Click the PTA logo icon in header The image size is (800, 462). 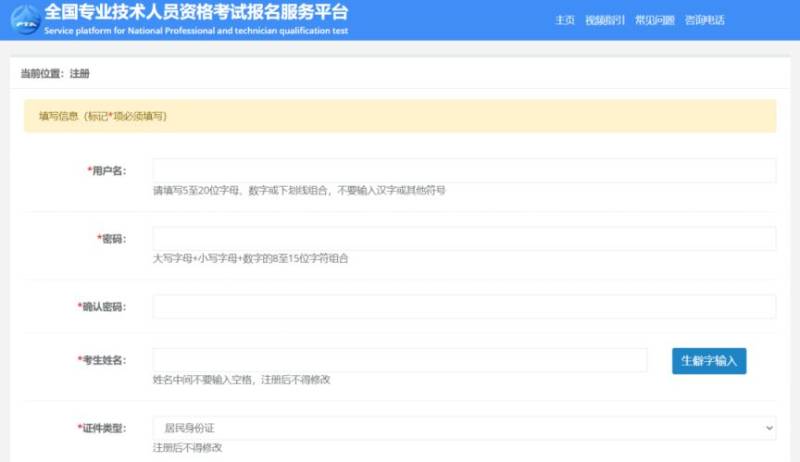(x=23, y=19)
